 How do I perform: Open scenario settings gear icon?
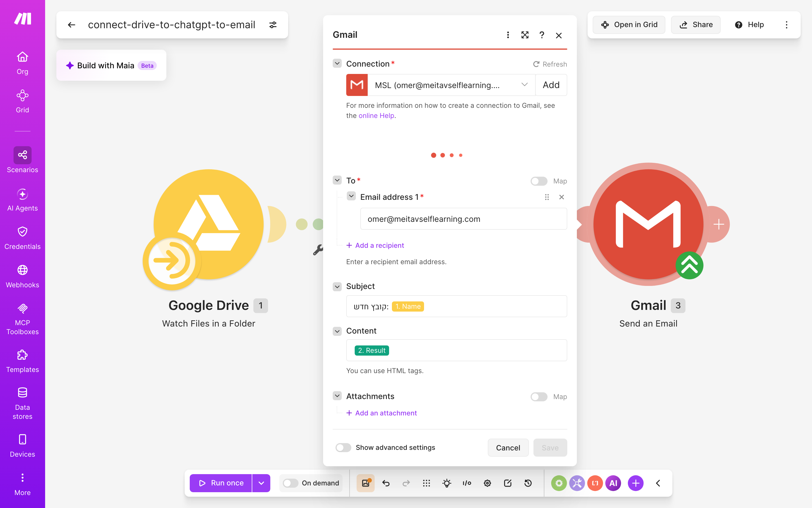[x=487, y=483]
